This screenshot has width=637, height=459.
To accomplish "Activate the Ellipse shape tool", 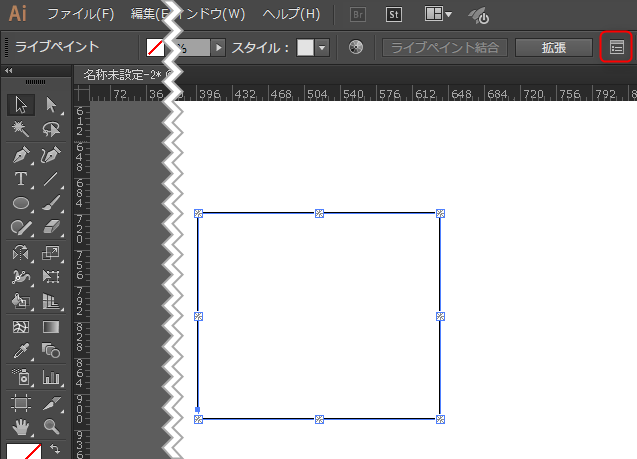I will click(21, 203).
